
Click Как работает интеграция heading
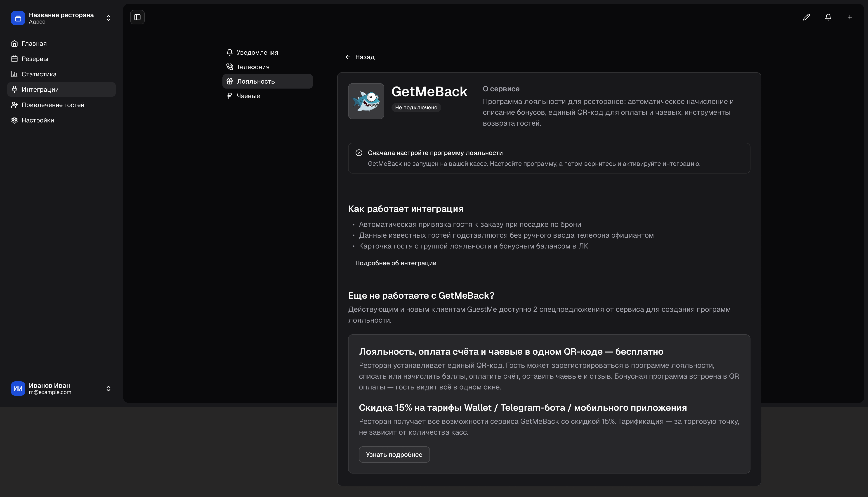click(x=406, y=209)
